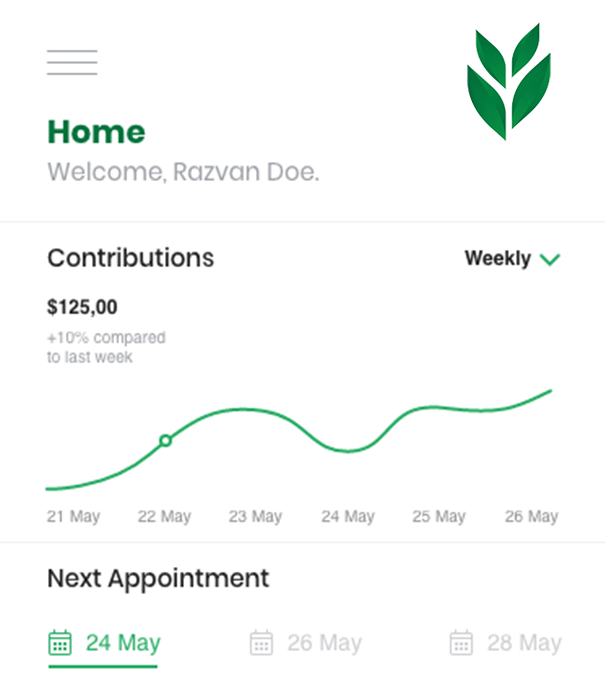Click the calendar icon beside 24 May
Image resolution: width=605 pixels, height=700 pixels.
click(60, 643)
